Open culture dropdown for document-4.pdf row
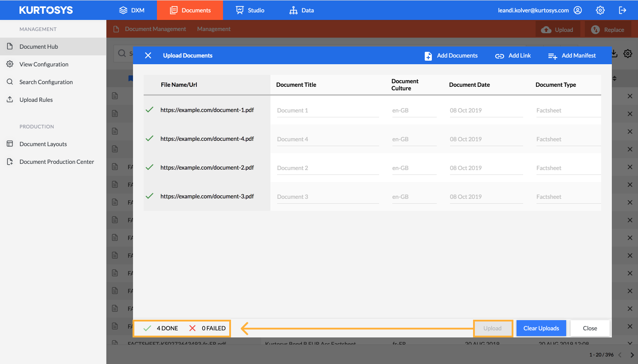 click(x=414, y=139)
